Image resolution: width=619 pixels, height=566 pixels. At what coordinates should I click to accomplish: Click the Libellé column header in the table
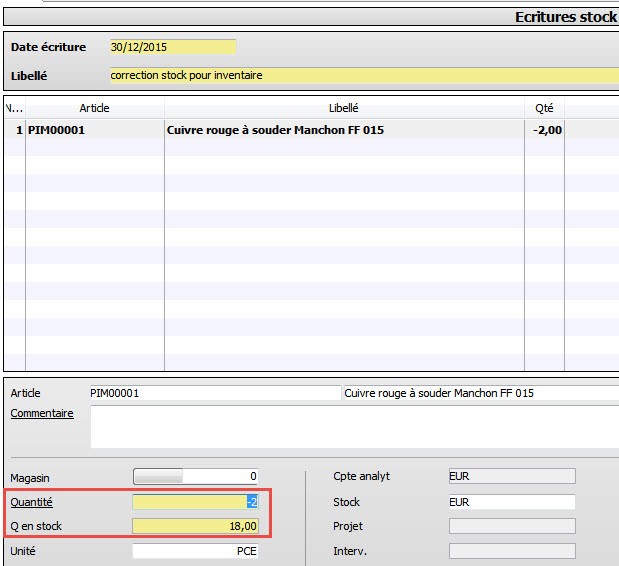pos(343,108)
